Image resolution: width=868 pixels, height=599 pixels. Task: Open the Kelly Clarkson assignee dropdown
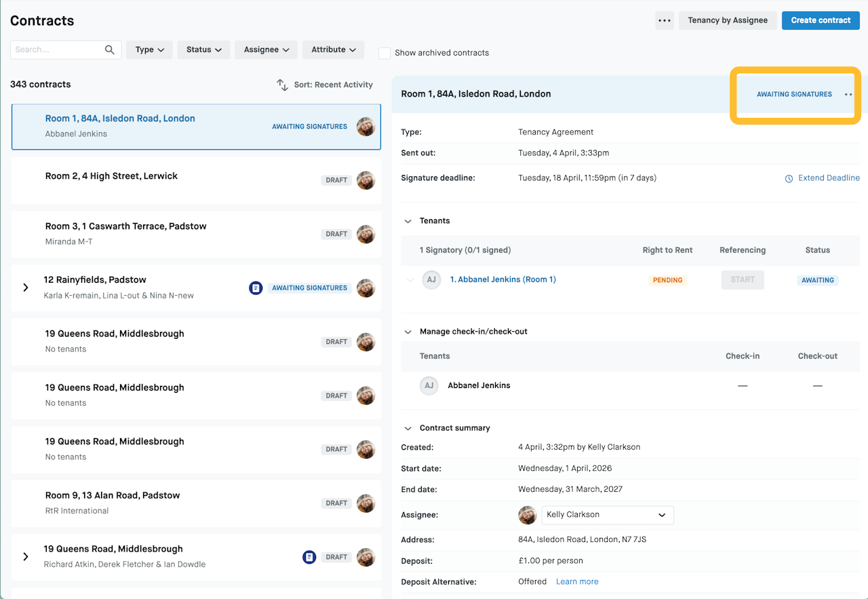[607, 515]
